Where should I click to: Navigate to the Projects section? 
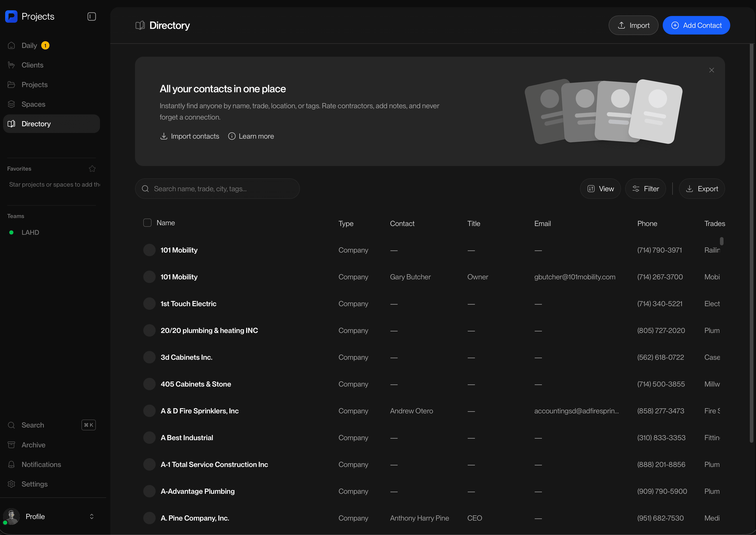click(34, 84)
